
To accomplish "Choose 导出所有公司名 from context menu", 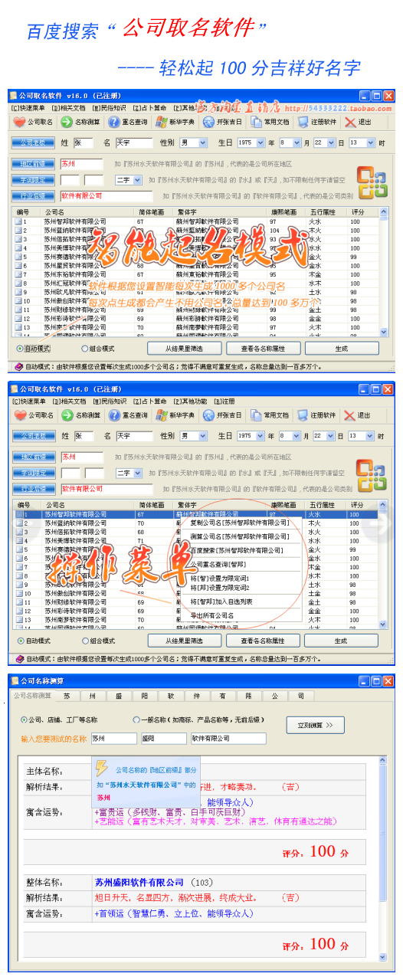I will [x=213, y=615].
